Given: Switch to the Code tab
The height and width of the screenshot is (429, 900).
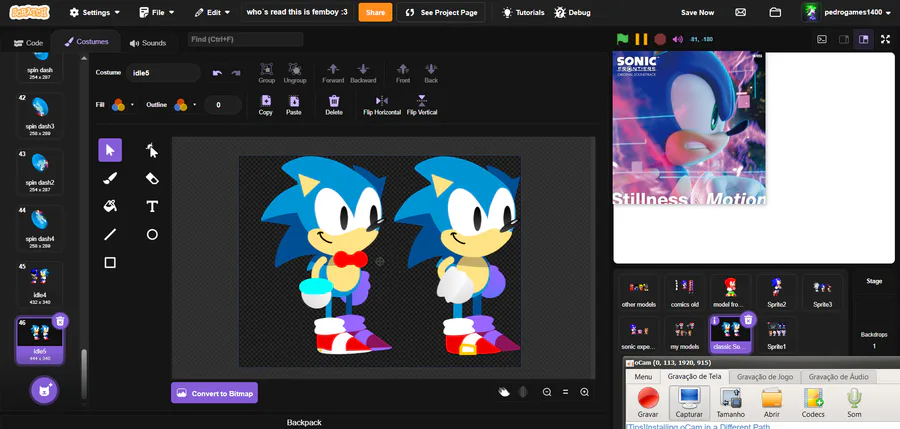Looking at the screenshot, I should (x=28, y=42).
